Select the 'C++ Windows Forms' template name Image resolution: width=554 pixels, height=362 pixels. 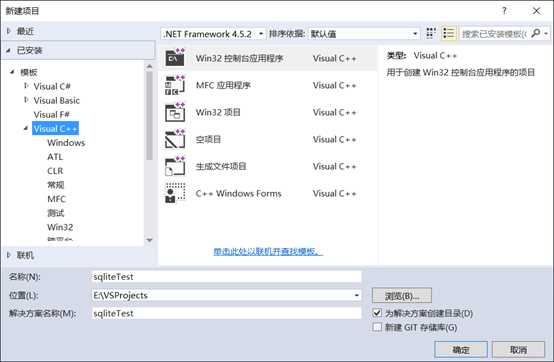[238, 194]
